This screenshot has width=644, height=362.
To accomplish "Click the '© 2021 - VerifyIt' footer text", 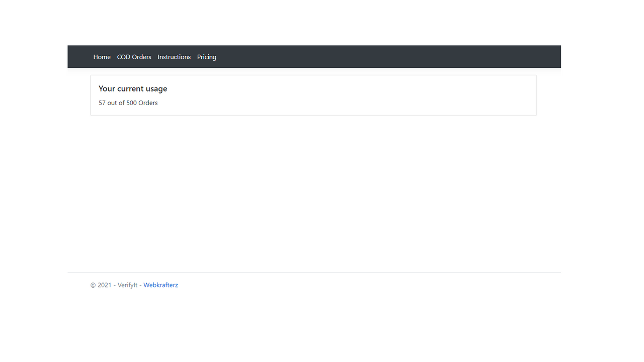I will point(114,285).
